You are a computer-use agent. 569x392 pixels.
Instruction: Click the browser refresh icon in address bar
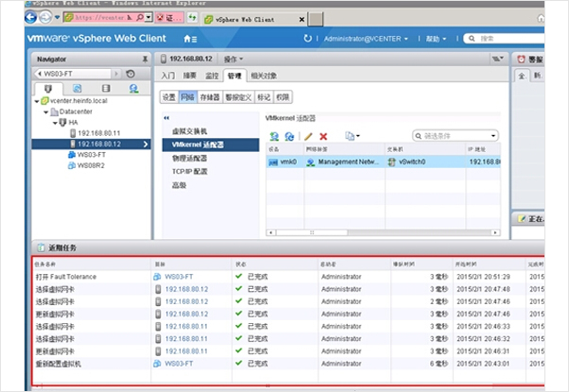pyautogui.click(x=192, y=17)
